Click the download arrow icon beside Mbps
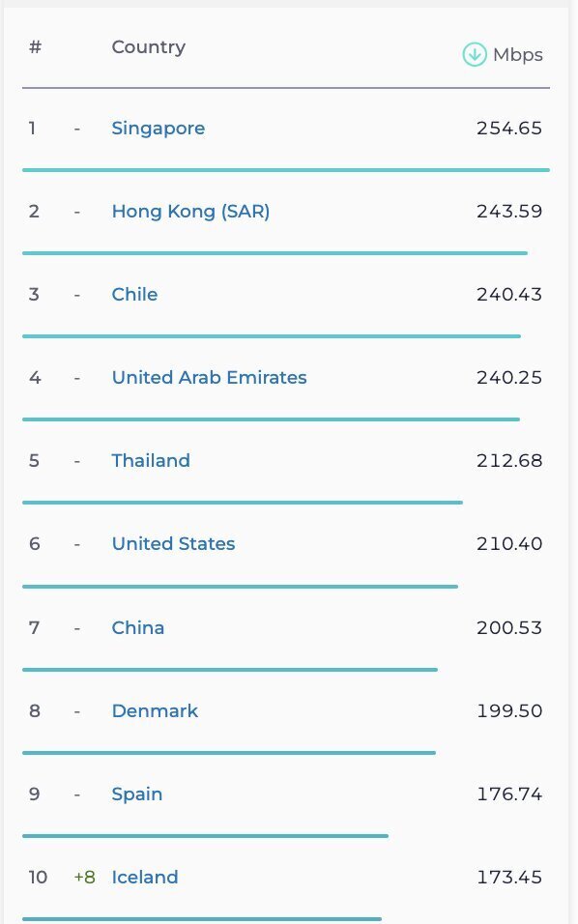The height and width of the screenshot is (924, 578). pos(475,55)
